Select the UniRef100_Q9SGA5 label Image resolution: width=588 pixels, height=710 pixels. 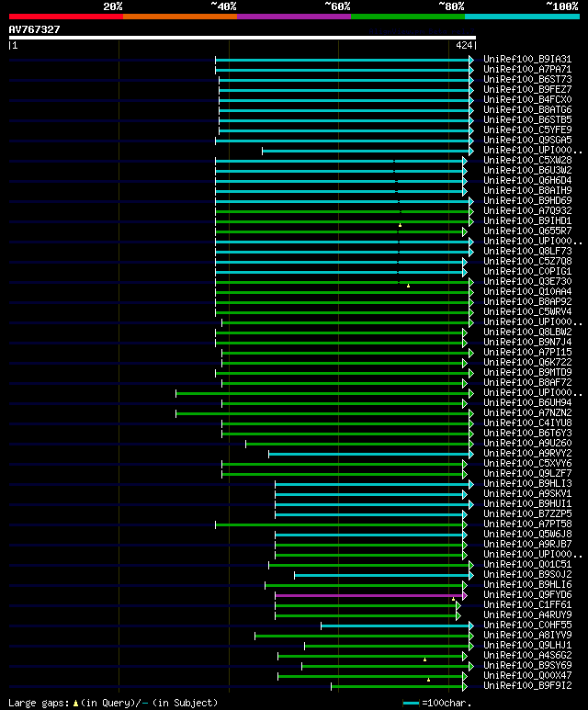[527, 140]
